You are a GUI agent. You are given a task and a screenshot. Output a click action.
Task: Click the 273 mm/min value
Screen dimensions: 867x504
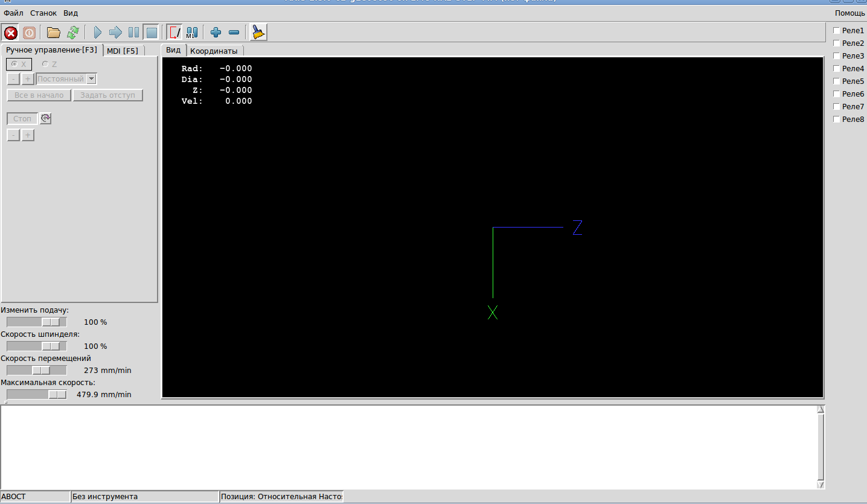pos(107,371)
